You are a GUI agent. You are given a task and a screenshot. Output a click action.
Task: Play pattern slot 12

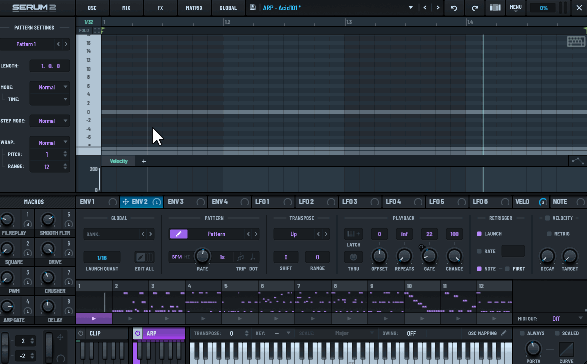[494, 319]
